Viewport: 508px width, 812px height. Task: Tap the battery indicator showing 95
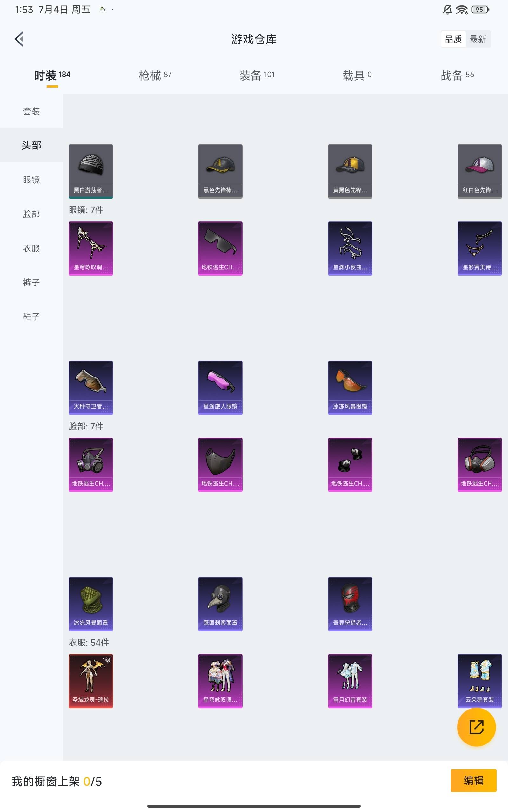coord(480,10)
